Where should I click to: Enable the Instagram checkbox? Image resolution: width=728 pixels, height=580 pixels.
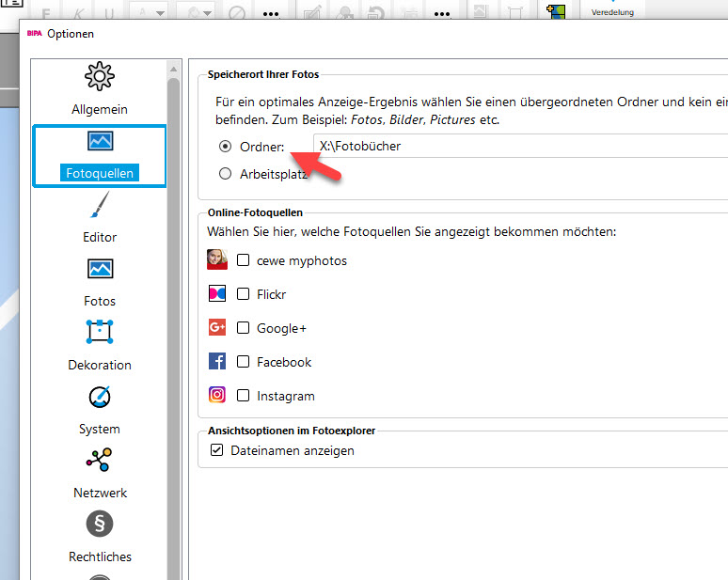click(243, 396)
